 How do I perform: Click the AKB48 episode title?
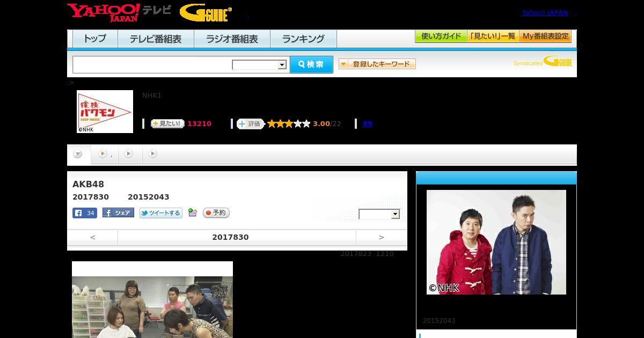[x=88, y=185]
